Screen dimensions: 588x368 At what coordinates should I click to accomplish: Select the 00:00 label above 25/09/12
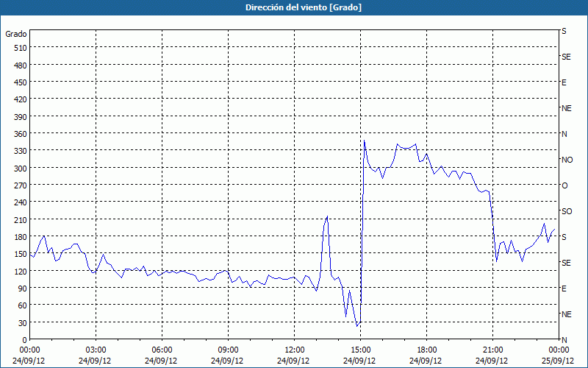coord(559,350)
